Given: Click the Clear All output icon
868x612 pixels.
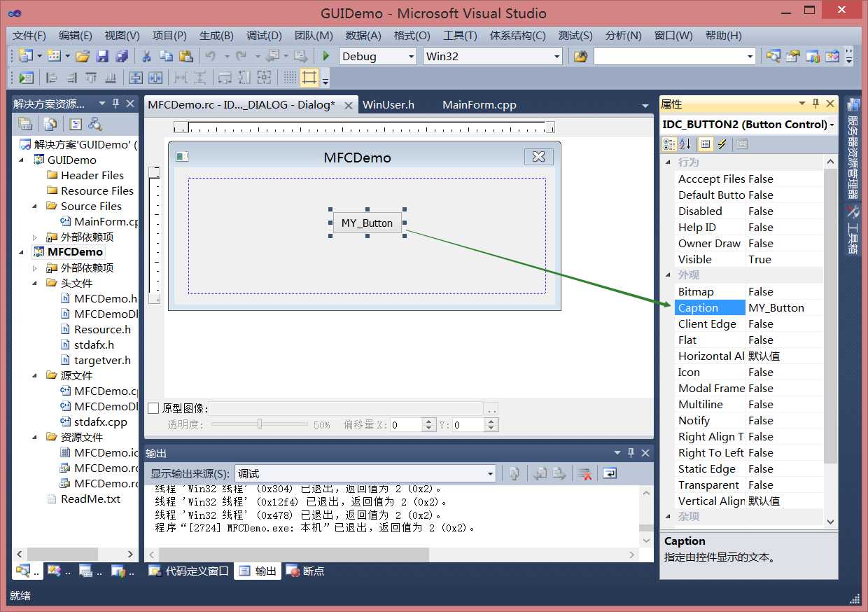Looking at the screenshot, I should (584, 474).
